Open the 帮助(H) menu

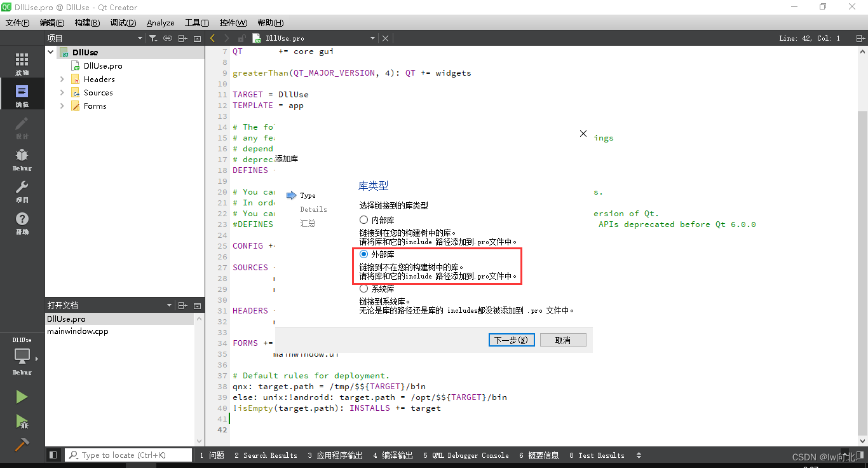click(271, 22)
